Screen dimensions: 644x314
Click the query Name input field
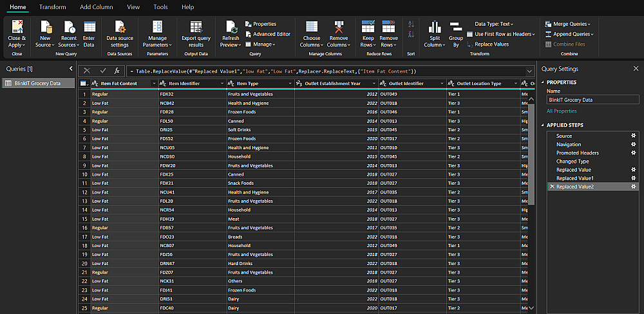[x=592, y=100]
